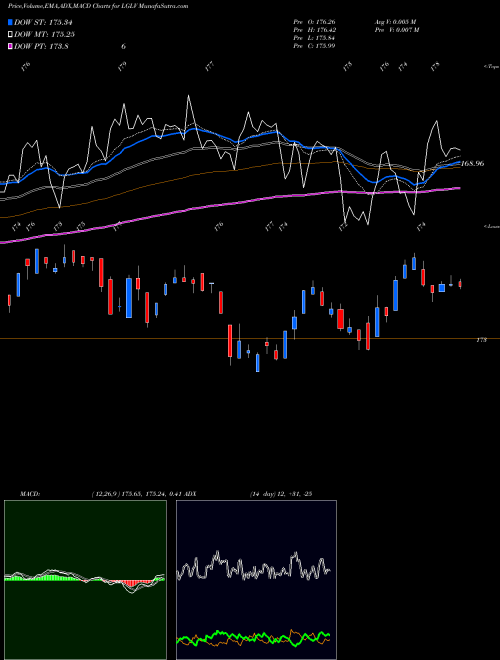Click the lowest blue candlestick near 173 line
The height and width of the screenshot is (660, 500).
point(258,362)
